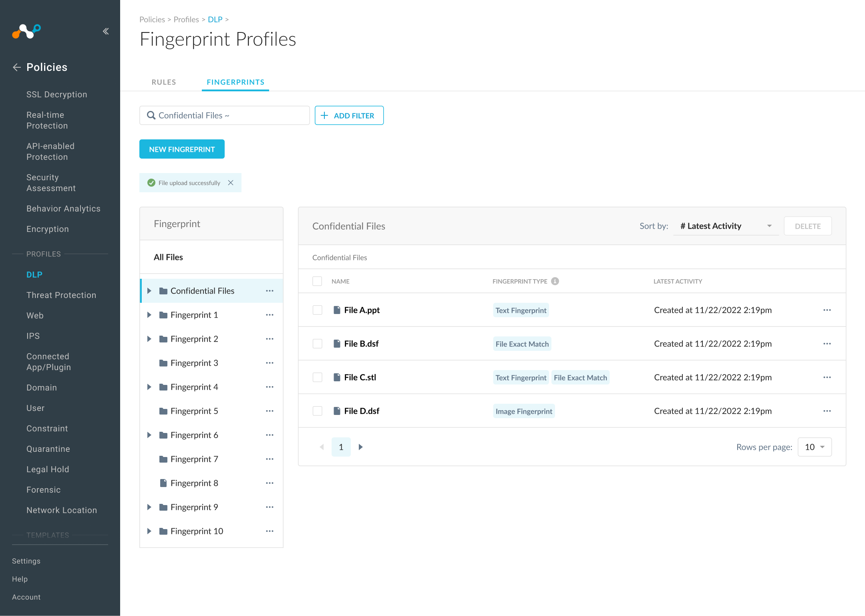Click info icon next to Fingerprint Type
This screenshot has height=616, width=865.
click(x=555, y=281)
